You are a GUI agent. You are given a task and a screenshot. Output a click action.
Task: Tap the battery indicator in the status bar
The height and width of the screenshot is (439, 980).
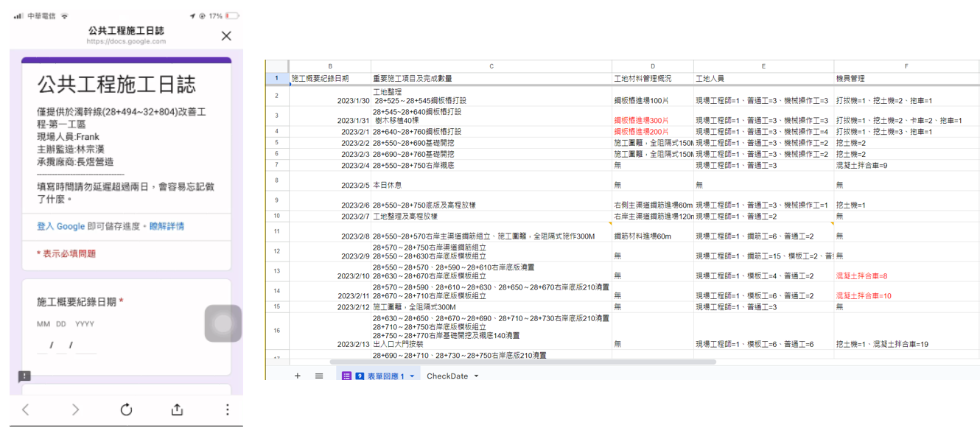click(232, 15)
